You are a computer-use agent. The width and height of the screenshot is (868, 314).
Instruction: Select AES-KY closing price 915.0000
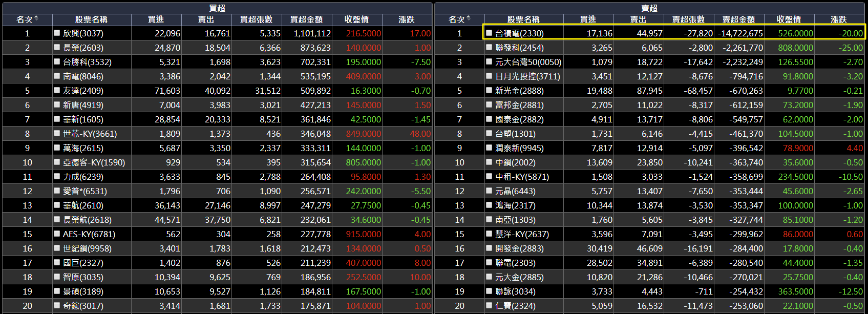click(x=364, y=234)
